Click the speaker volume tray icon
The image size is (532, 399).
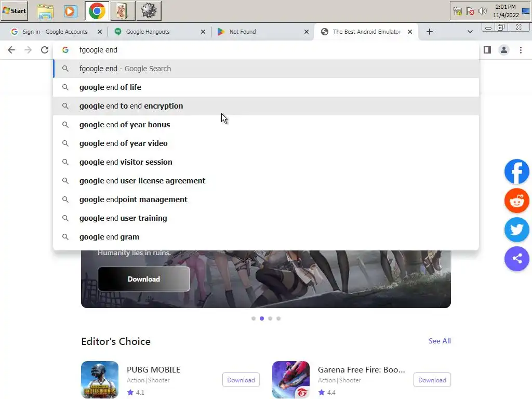tap(482, 11)
